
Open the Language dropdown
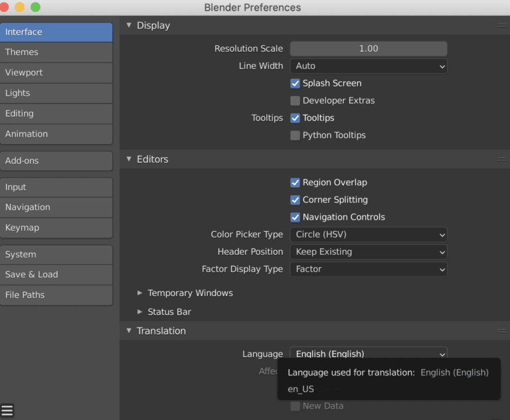[x=369, y=353]
